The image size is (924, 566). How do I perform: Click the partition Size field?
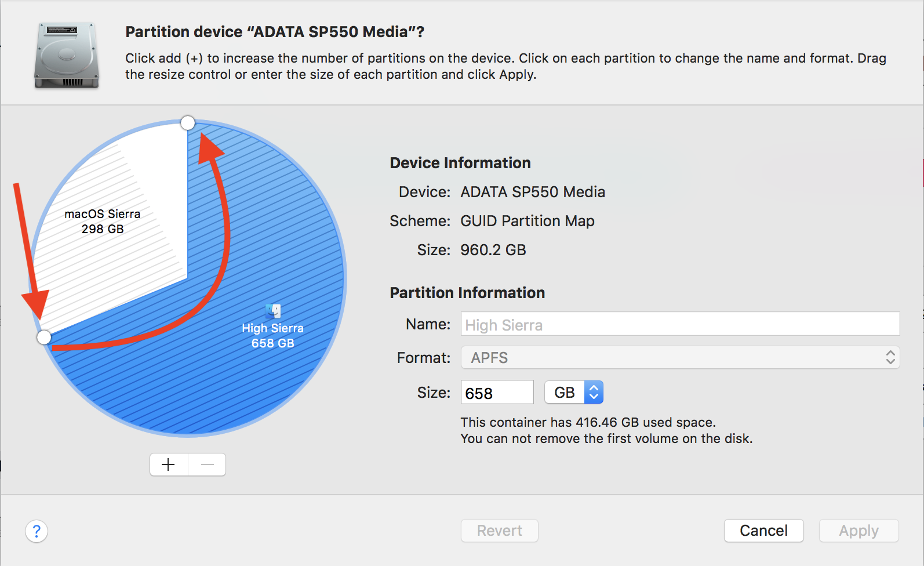point(497,393)
